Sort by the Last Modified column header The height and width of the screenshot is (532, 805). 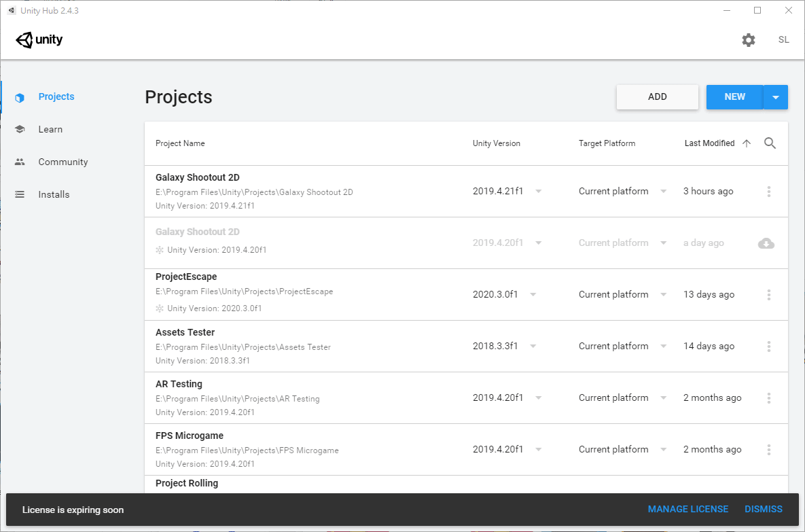[709, 143]
